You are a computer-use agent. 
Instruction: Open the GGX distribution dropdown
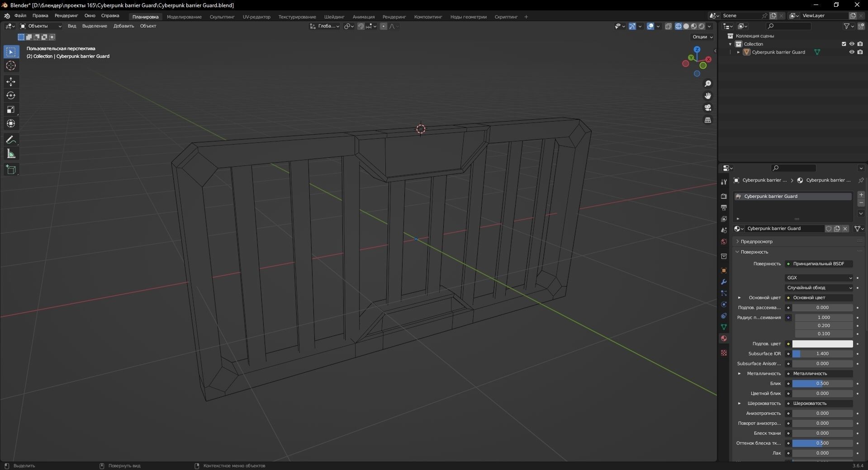819,278
